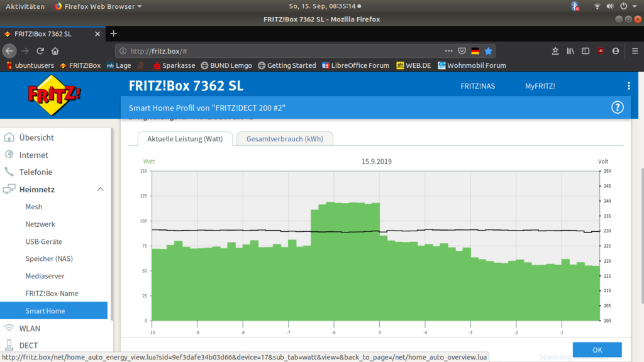
Task: Open the WEB.DE bookmark
Action: pyautogui.click(x=414, y=65)
